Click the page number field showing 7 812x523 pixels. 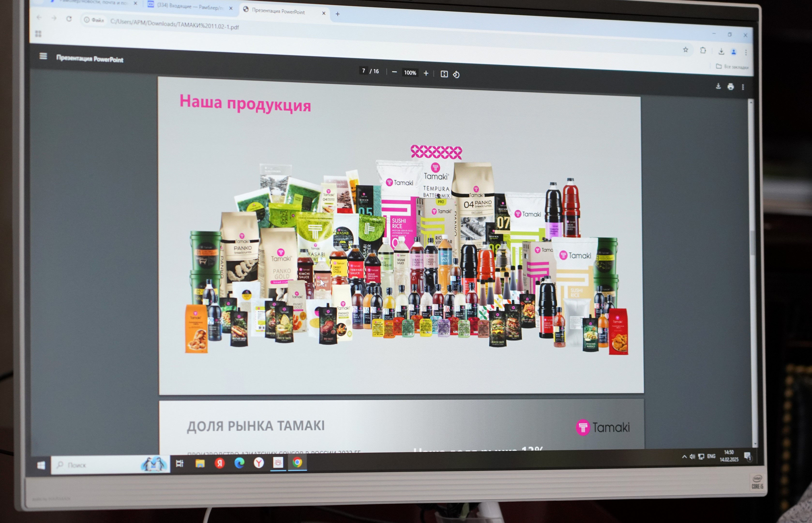363,71
